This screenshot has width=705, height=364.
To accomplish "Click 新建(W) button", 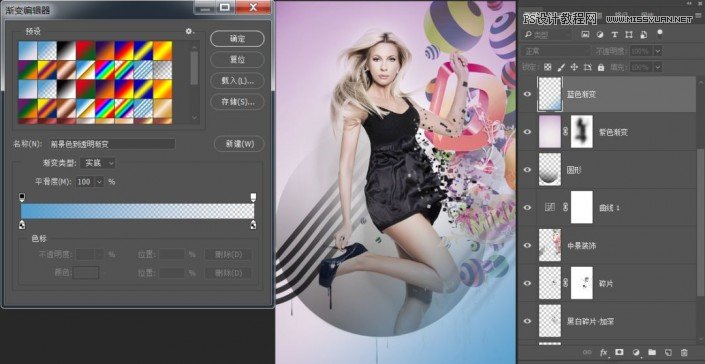I will click(239, 144).
